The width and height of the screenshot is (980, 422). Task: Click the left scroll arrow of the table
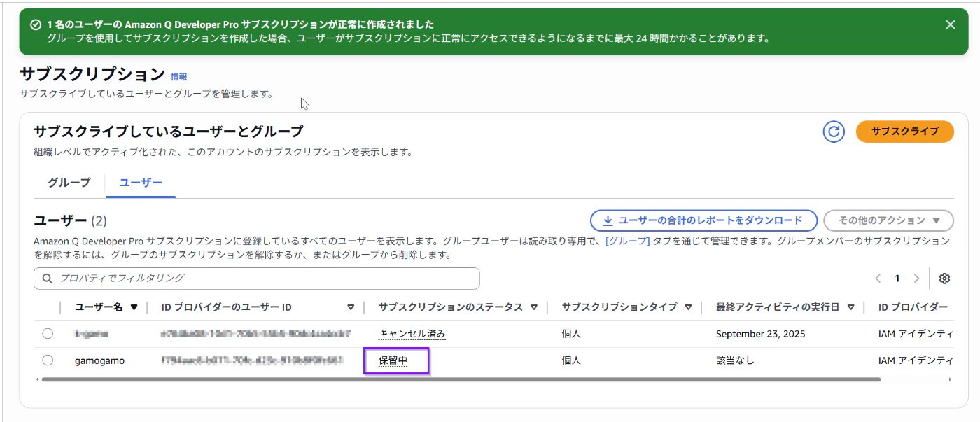point(37,379)
